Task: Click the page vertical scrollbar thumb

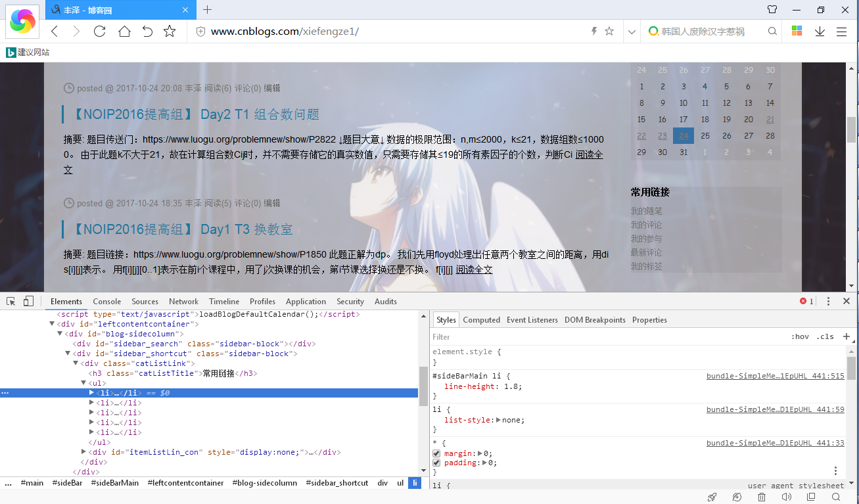Action: 852,130
